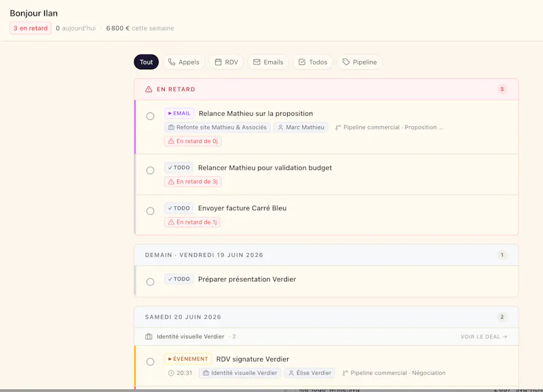Select the Tout filter tab
The height and width of the screenshot is (392, 543).
pos(146,62)
